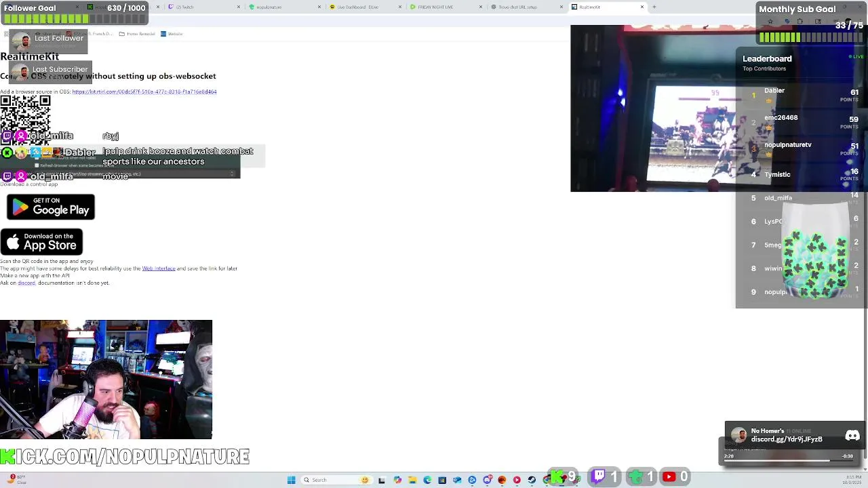The image size is (868, 488).
Task: Close the Twitch browser tab
Action: click(239, 7)
